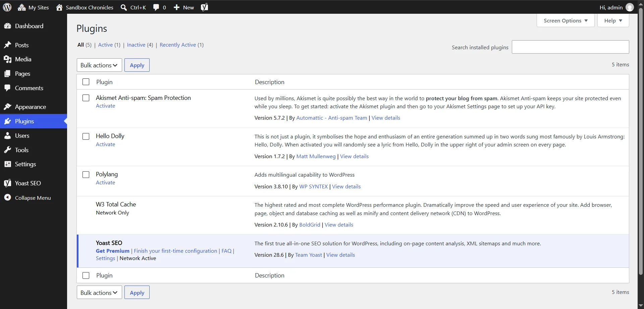Image resolution: width=644 pixels, height=309 pixels.
Task: Click the Appearance brush icon
Action: click(7, 107)
